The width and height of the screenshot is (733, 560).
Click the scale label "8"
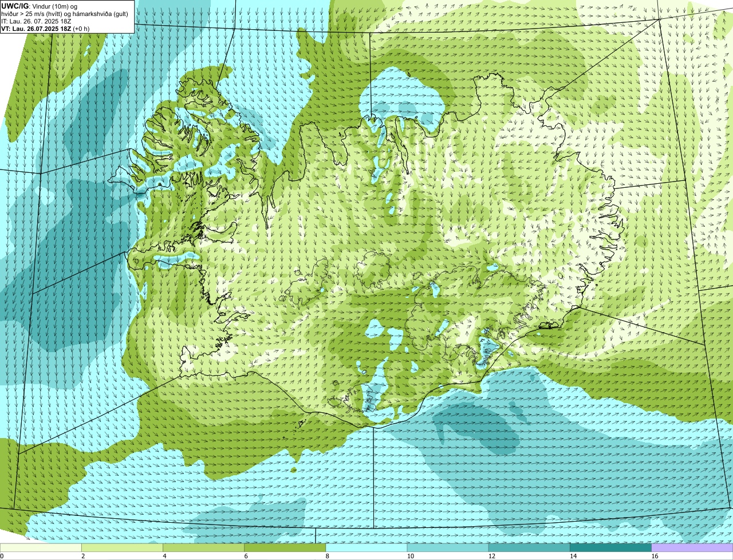(327, 556)
